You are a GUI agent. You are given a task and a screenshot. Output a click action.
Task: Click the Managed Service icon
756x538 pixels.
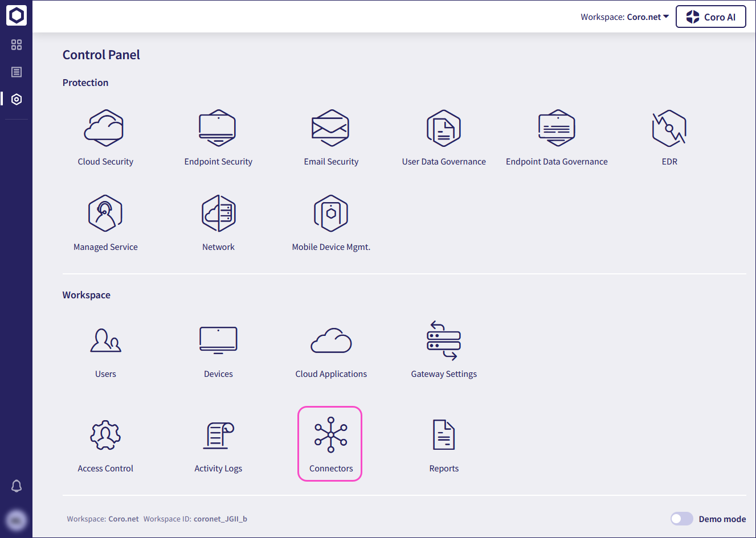point(105,214)
